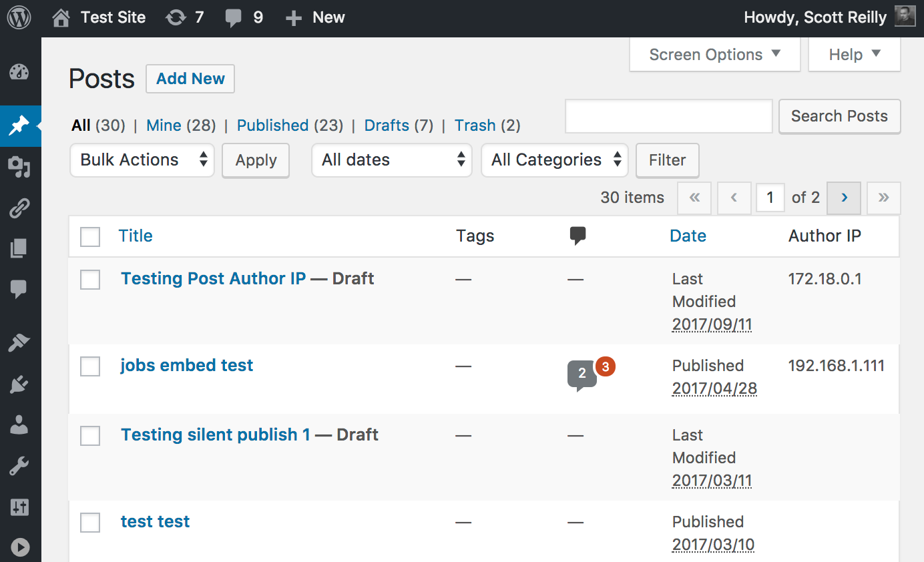924x562 pixels.
Task: Show the Drafts posts filter
Action: pos(387,125)
